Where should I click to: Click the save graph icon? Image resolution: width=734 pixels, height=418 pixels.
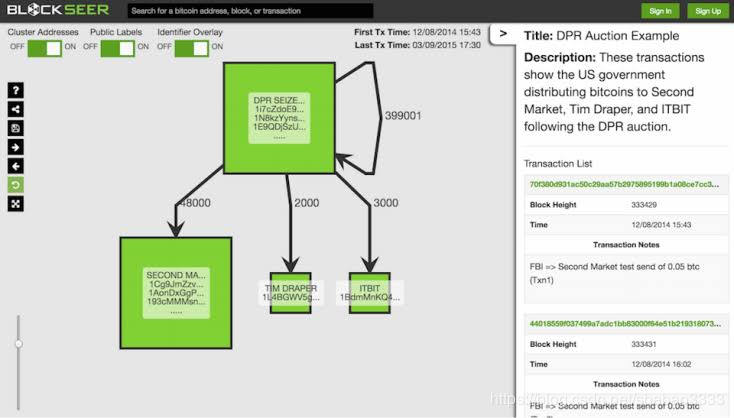tap(15, 128)
